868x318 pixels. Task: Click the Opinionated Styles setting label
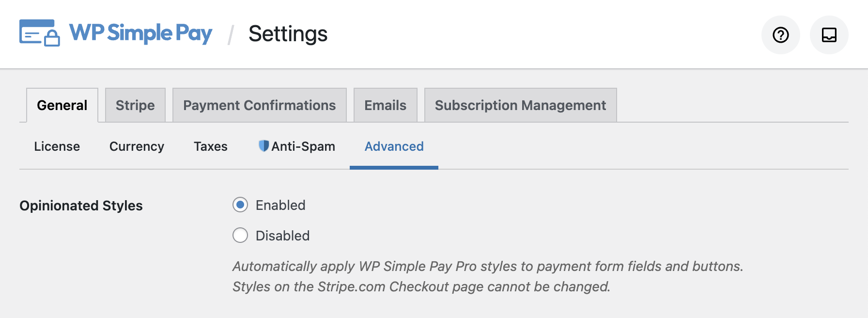(x=81, y=206)
